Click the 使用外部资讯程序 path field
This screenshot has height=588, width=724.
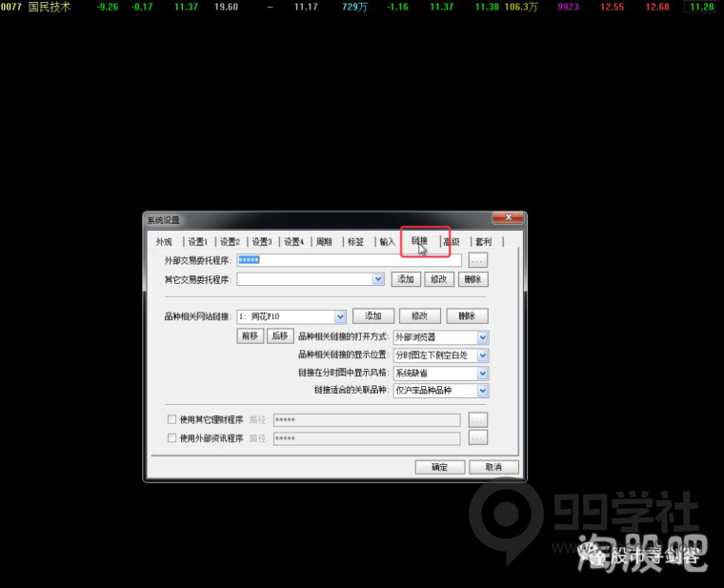point(367,438)
